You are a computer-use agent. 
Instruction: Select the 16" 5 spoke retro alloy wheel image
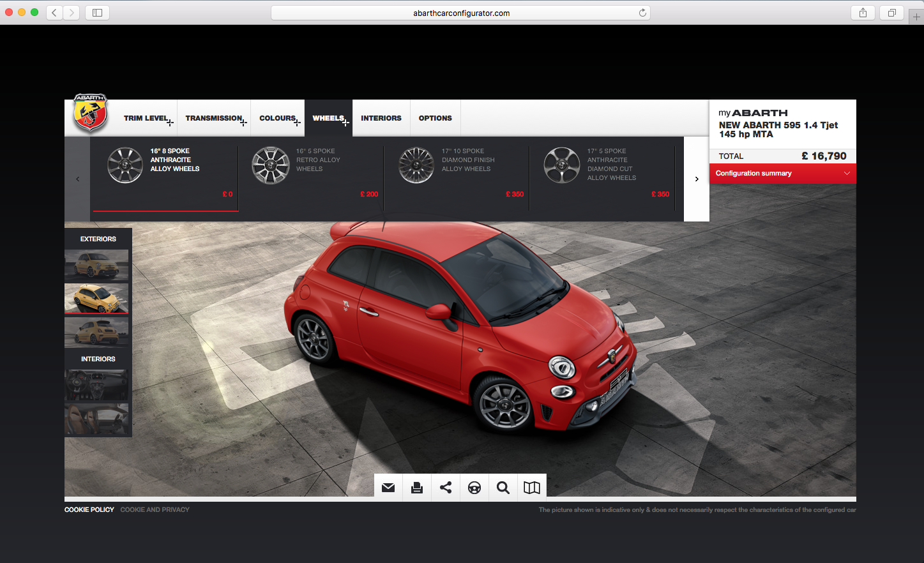[x=271, y=165]
